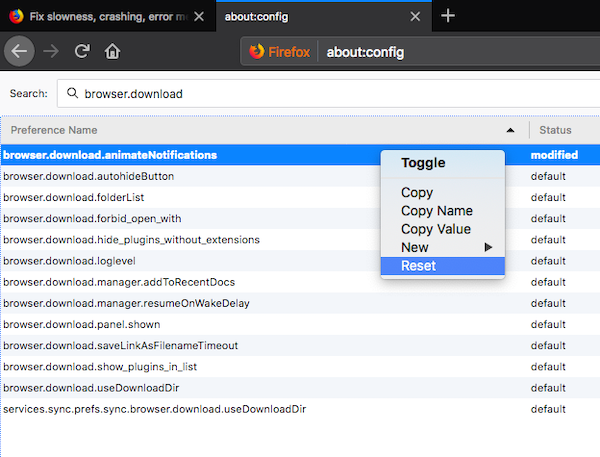Choose Toggle from the context menu
This screenshot has width=600, height=457.
423,163
